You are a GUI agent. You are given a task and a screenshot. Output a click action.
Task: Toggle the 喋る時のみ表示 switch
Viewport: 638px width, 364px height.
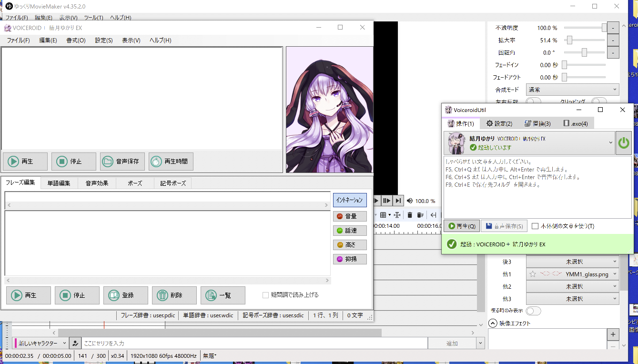tap(533, 311)
